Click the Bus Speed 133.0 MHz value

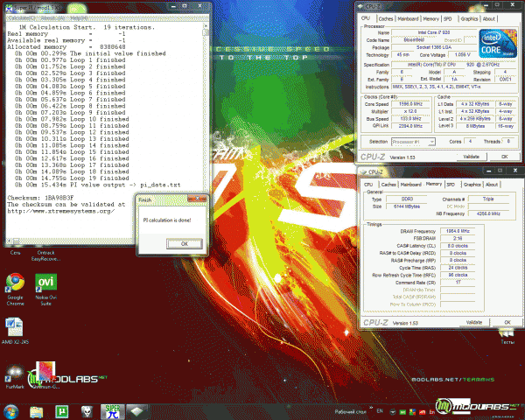coord(411,119)
